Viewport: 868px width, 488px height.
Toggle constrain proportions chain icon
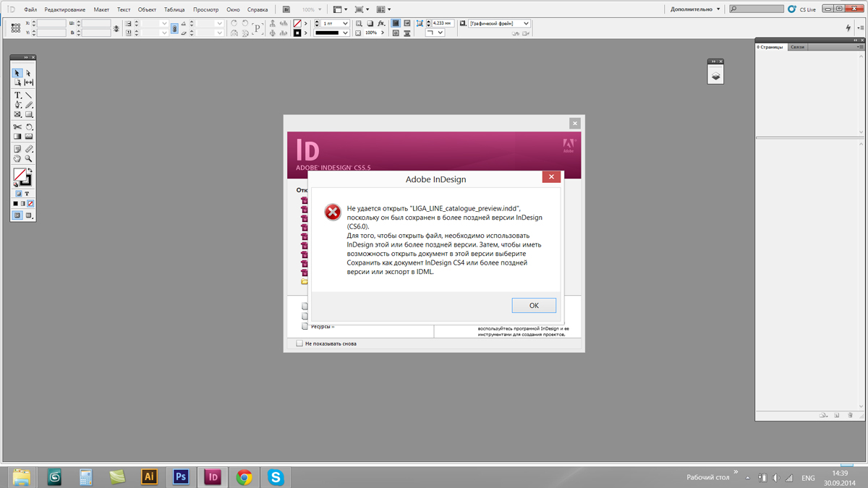174,28
